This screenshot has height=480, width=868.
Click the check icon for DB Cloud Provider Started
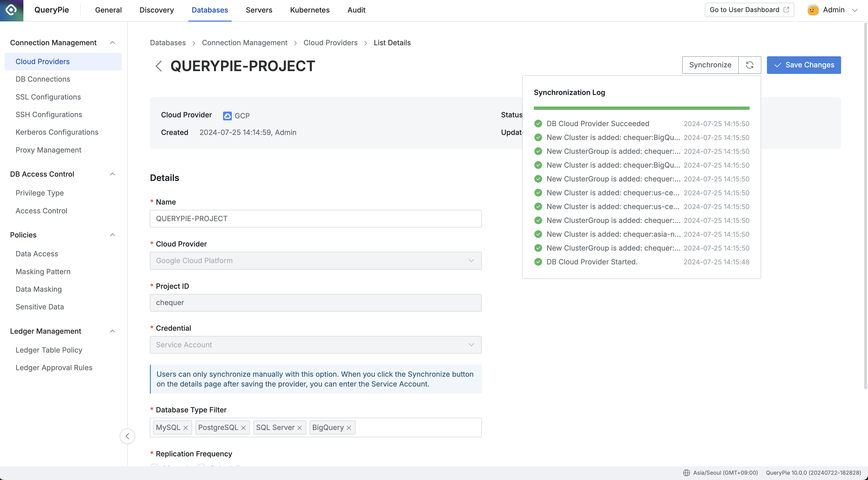538,262
